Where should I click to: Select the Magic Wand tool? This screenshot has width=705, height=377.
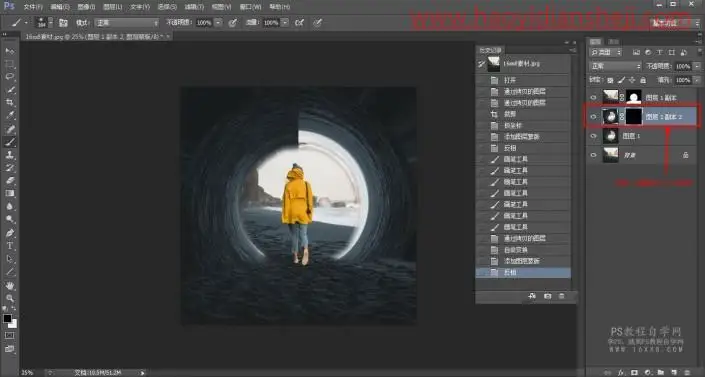[10, 90]
